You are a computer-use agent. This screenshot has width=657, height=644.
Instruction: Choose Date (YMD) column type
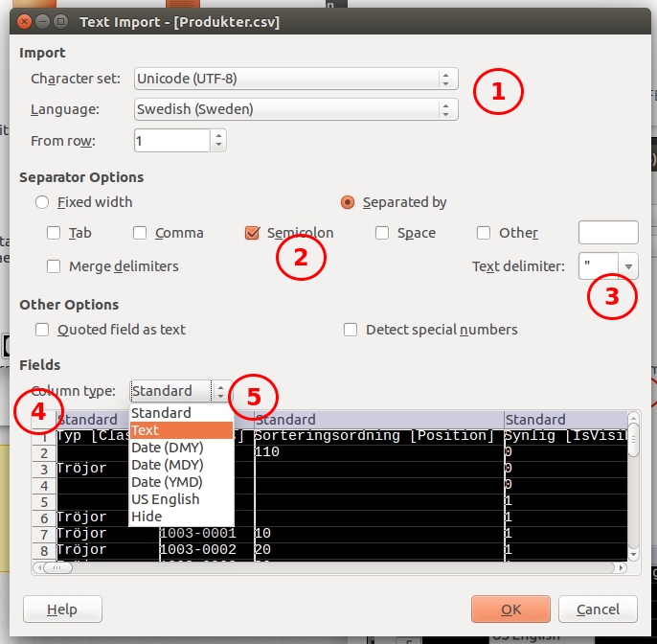181,482
